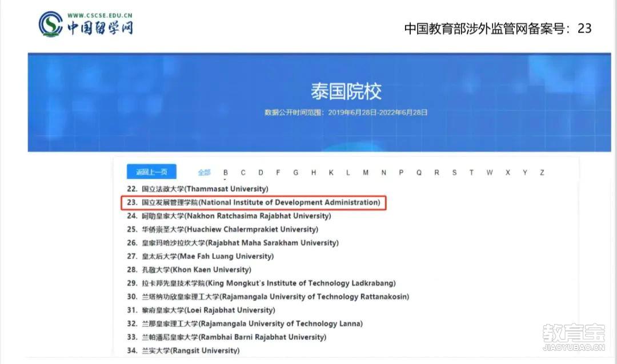Open the Rangsit University entry

[183, 350]
